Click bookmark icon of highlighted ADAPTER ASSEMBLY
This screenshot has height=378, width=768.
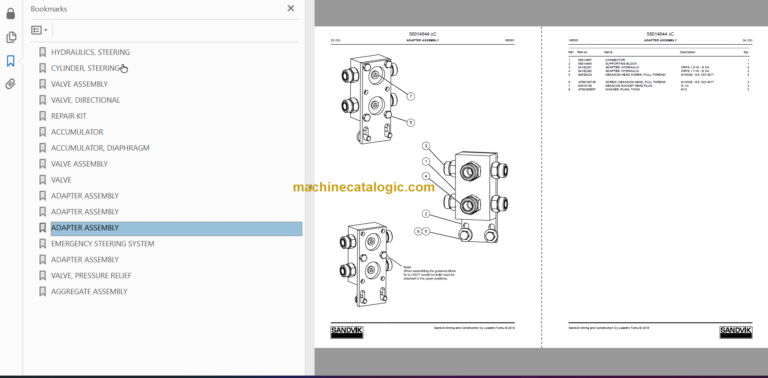tap(43, 228)
